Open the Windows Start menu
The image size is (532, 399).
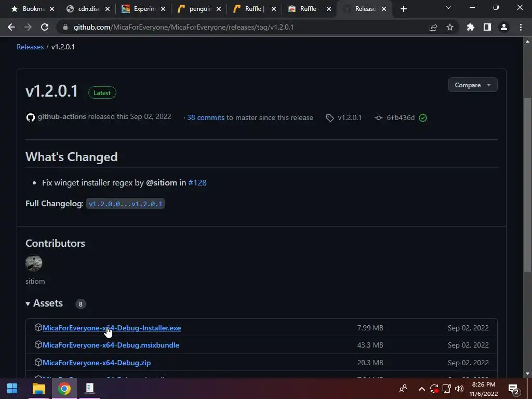pos(12,388)
